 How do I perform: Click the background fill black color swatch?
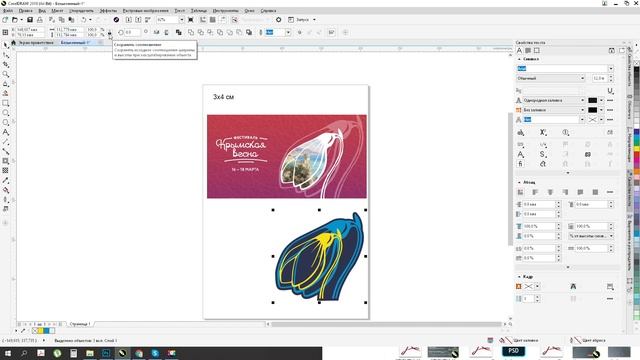point(593,110)
